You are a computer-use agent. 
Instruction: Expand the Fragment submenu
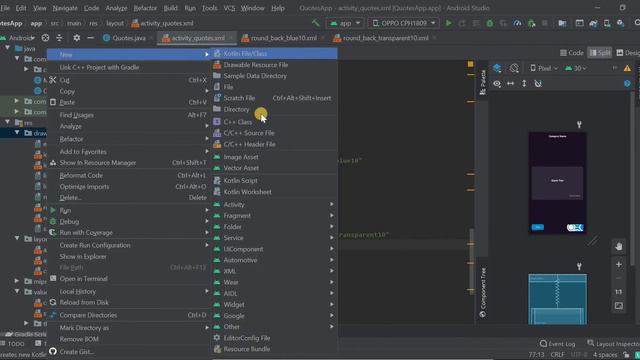[273, 216]
